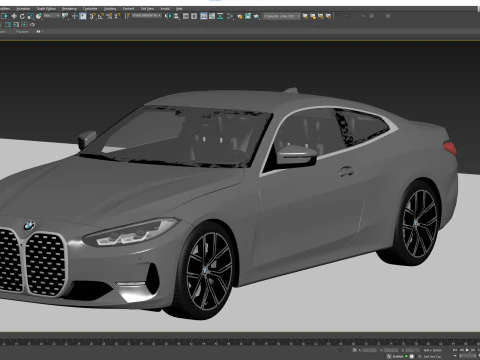Toggle 3D snaps

(x=93, y=16)
